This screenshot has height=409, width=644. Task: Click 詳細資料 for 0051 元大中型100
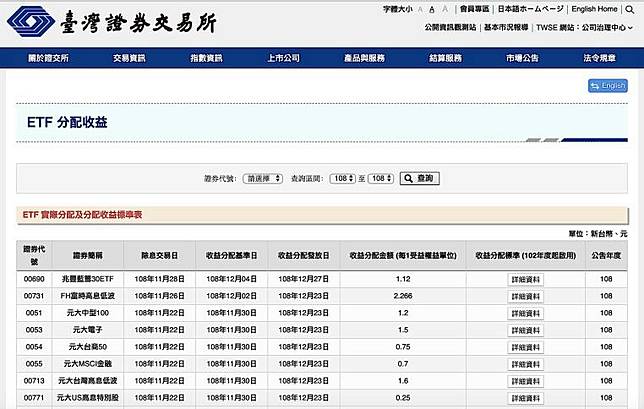pos(526,314)
